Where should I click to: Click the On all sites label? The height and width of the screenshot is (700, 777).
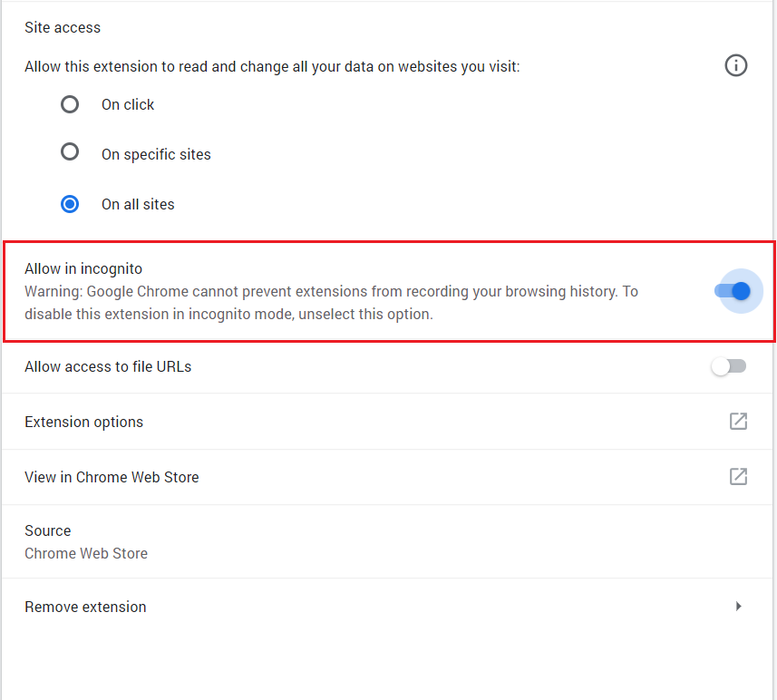tap(138, 204)
